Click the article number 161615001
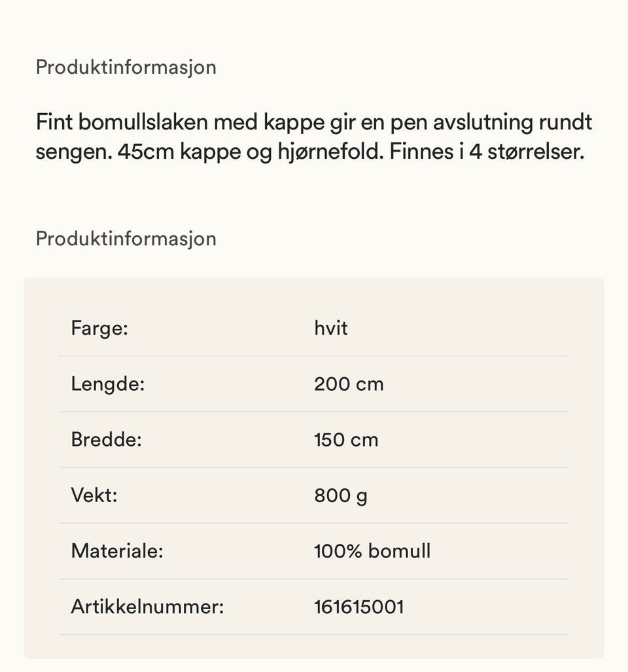628x672 pixels. click(359, 607)
